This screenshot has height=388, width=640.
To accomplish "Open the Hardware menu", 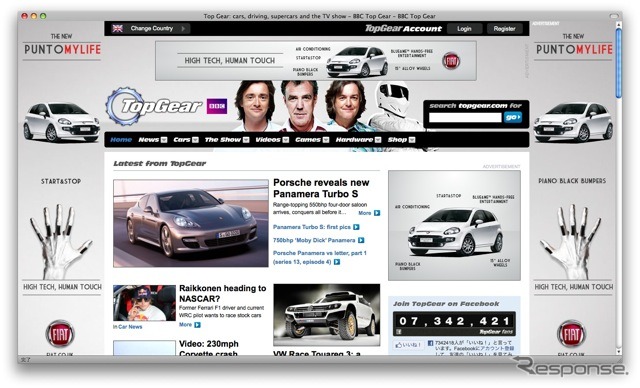I will click(x=354, y=140).
